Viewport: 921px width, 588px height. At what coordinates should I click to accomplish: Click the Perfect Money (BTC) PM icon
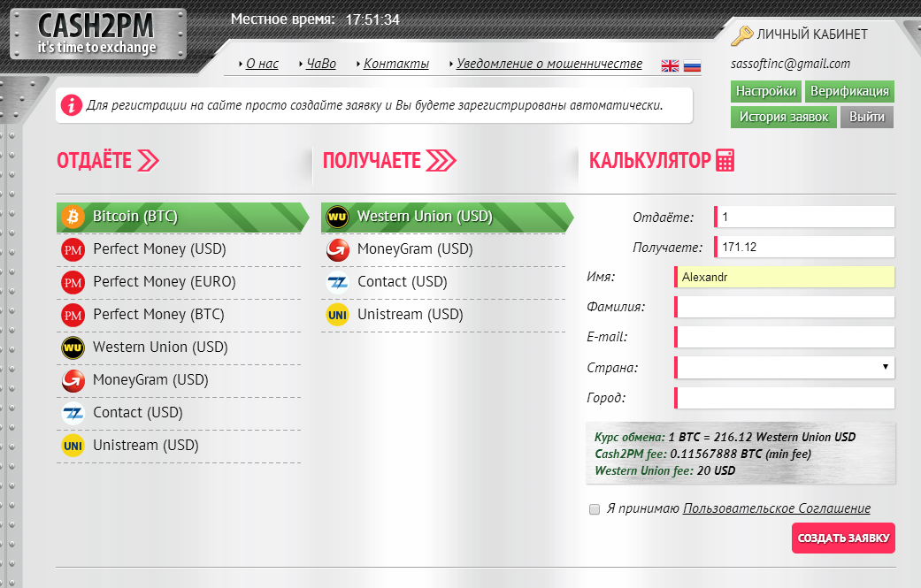73,316
